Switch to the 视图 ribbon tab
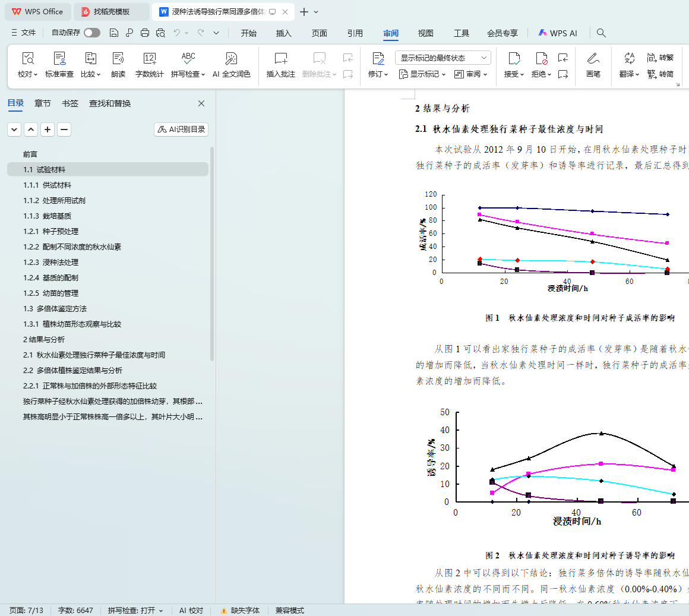Viewport: 689px width, 616px height. pos(426,33)
